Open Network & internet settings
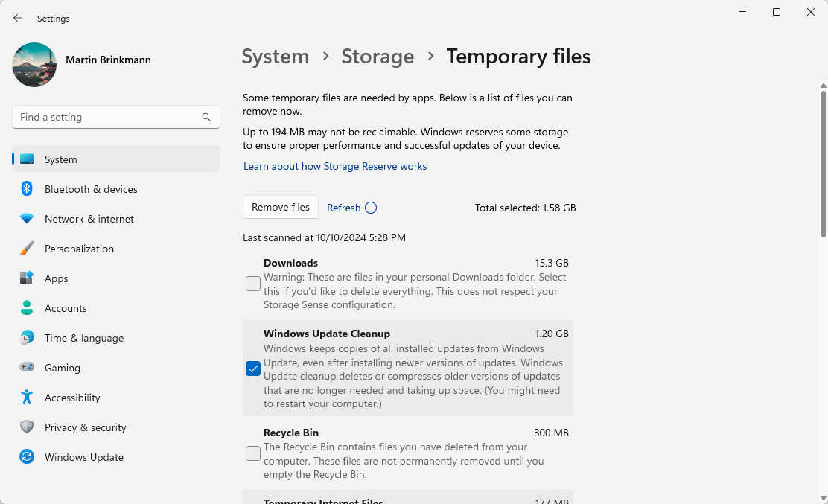This screenshot has height=504, width=828. pos(116,218)
